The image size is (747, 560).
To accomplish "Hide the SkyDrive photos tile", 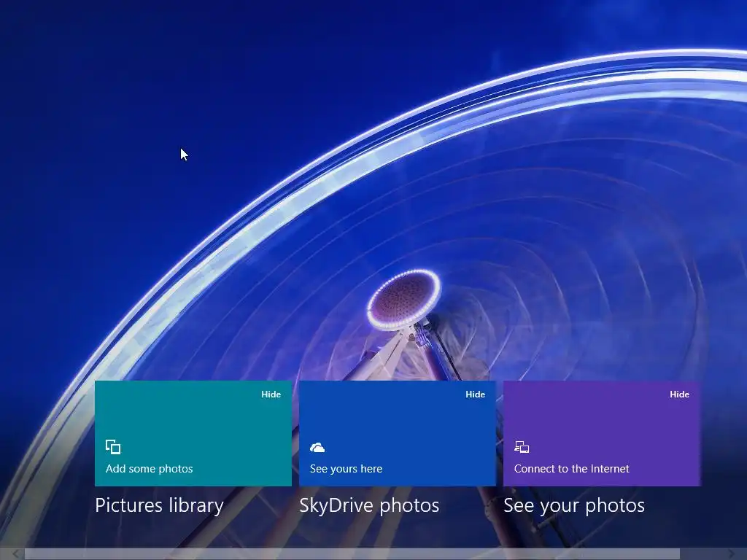I will click(475, 394).
